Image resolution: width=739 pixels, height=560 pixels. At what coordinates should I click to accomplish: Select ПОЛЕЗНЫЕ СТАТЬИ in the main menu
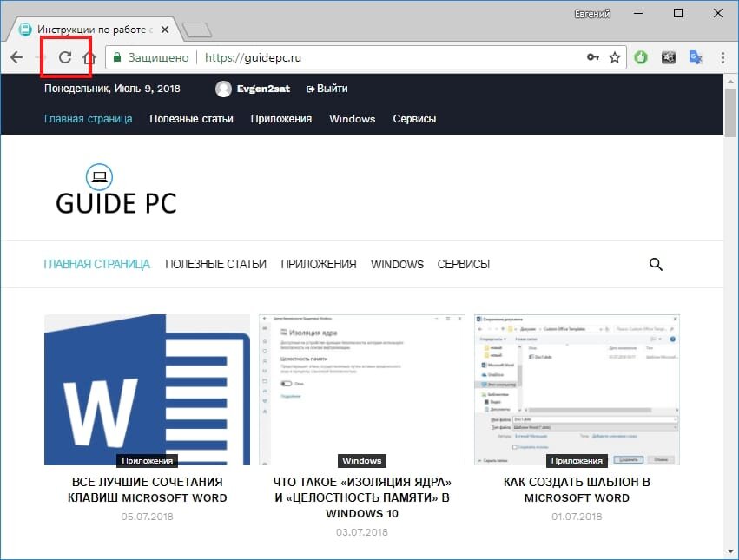pyautogui.click(x=215, y=264)
